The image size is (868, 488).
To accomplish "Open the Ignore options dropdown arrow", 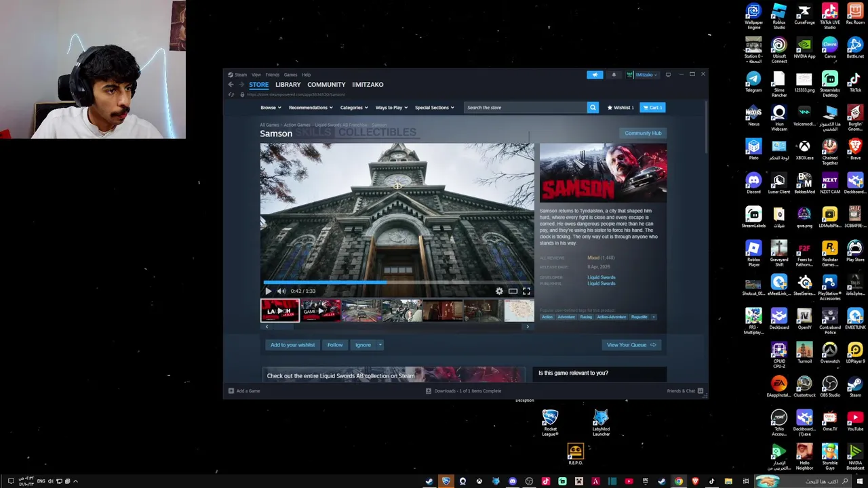I will 380,345.
